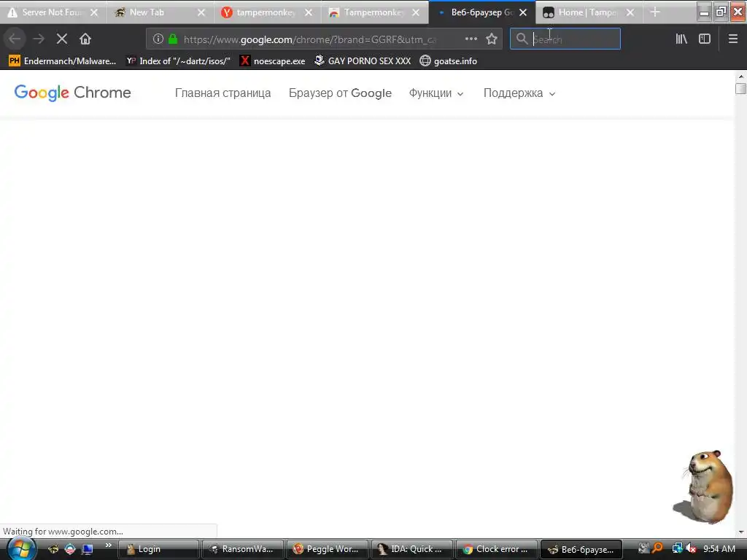747x560 pixels.
Task: Click scrollbar up arrow
Action: (x=740, y=76)
